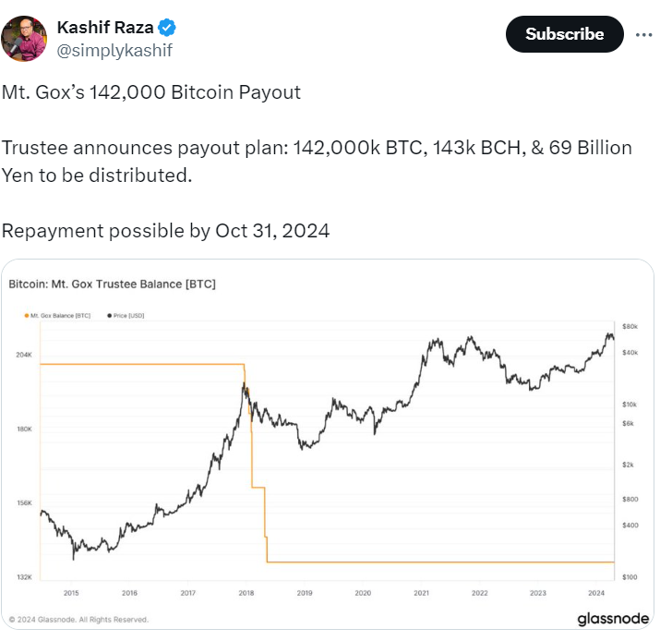Click the blue verified badge
This screenshot has height=641, width=672.
pyautogui.click(x=168, y=27)
